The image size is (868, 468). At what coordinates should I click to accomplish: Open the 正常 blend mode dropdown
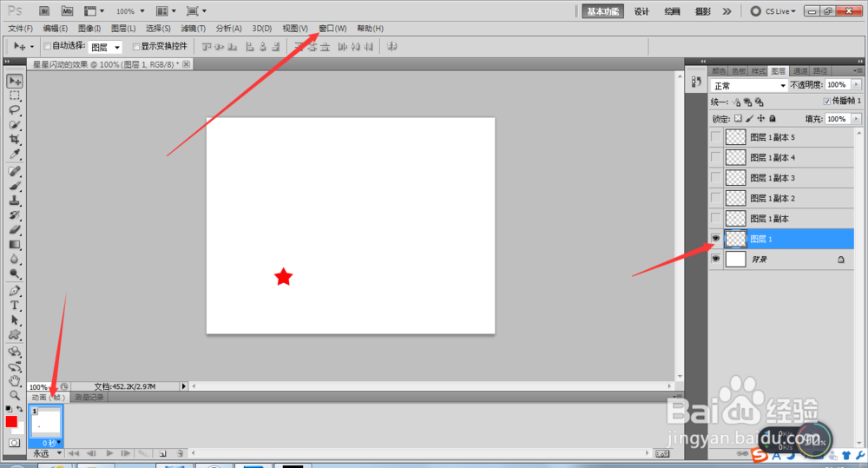(749, 85)
